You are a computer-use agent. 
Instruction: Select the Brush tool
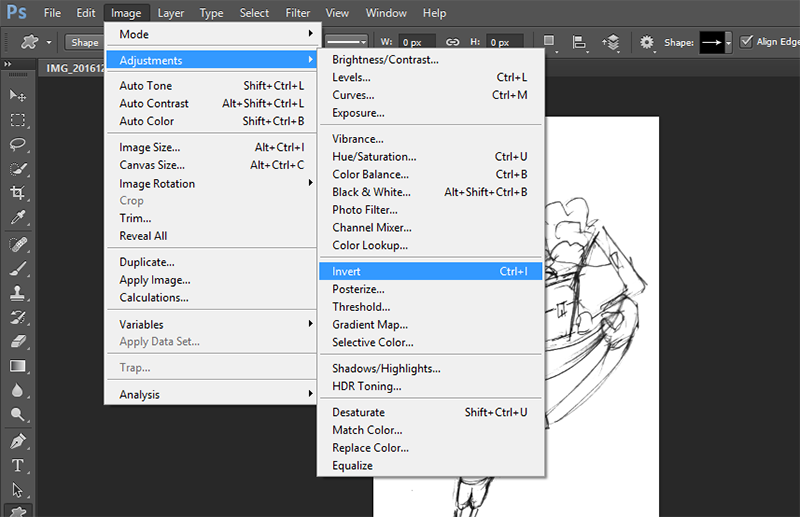(x=18, y=269)
